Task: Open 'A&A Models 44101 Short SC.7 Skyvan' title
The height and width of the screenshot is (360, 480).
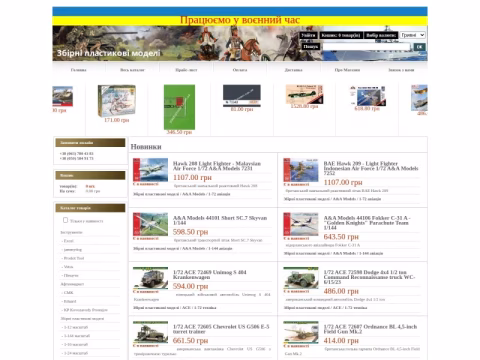Action: tap(220, 220)
